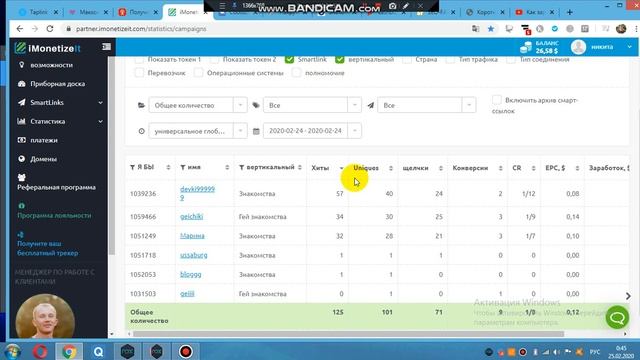Click the balance coins icon in header
640x360 pixels.
point(526,47)
